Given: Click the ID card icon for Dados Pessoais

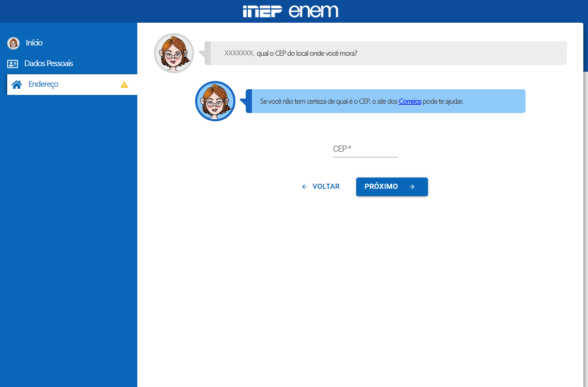Looking at the screenshot, I should click(x=13, y=64).
